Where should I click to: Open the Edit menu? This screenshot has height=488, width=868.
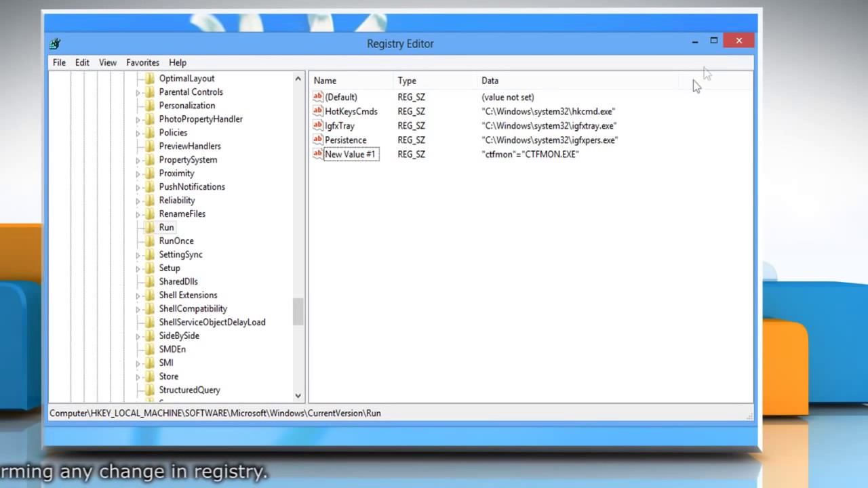click(82, 62)
